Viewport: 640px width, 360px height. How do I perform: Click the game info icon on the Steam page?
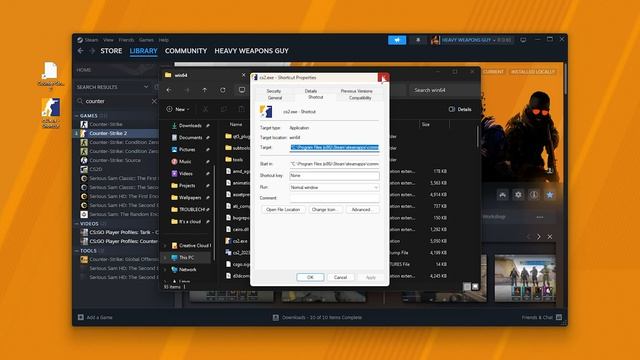point(534,195)
